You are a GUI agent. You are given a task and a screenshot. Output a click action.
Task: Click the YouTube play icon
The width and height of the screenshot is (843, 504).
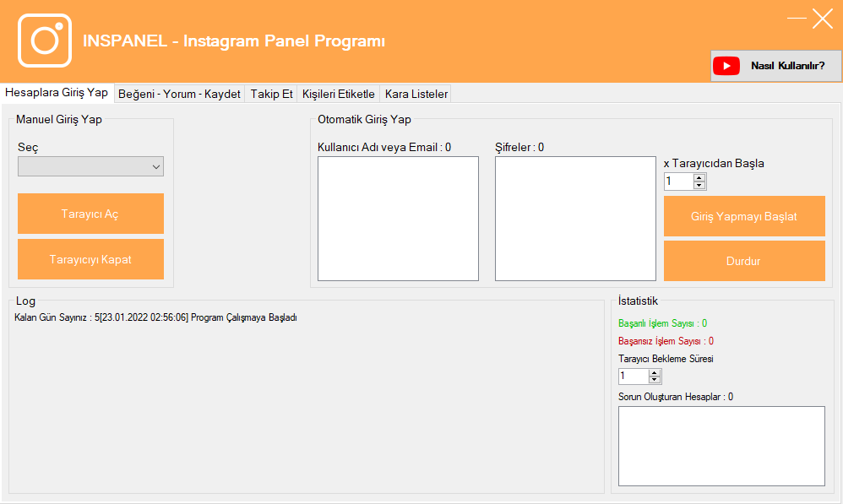click(x=726, y=66)
